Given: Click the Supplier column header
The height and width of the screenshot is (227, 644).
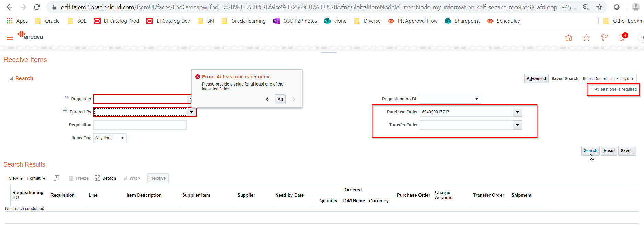Looking at the screenshot, I should (x=246, y=195).
